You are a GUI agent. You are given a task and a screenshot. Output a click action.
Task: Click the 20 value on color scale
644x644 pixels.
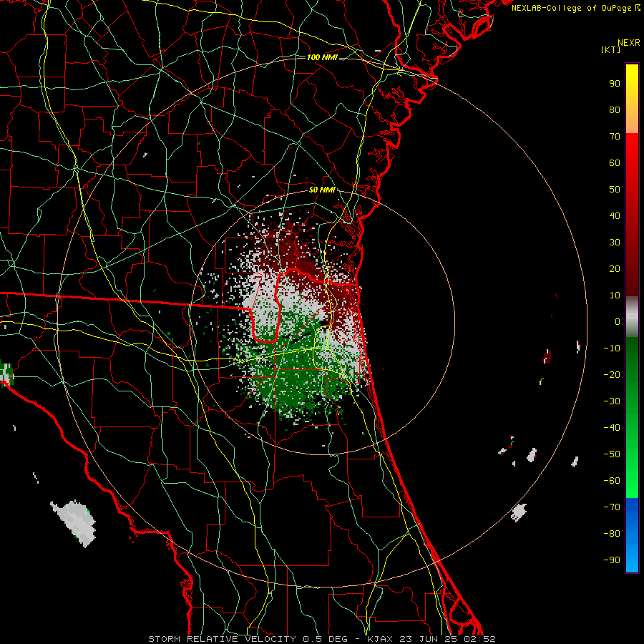(x=615, y=269)
